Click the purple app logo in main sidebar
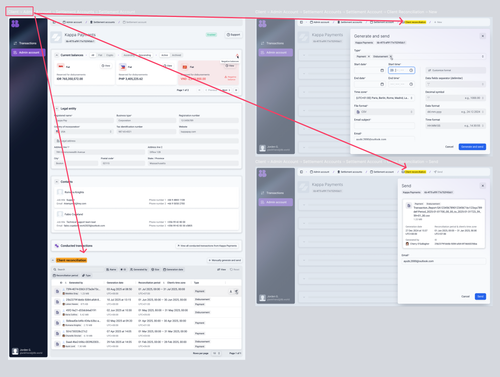 click(x=15, y=24)
